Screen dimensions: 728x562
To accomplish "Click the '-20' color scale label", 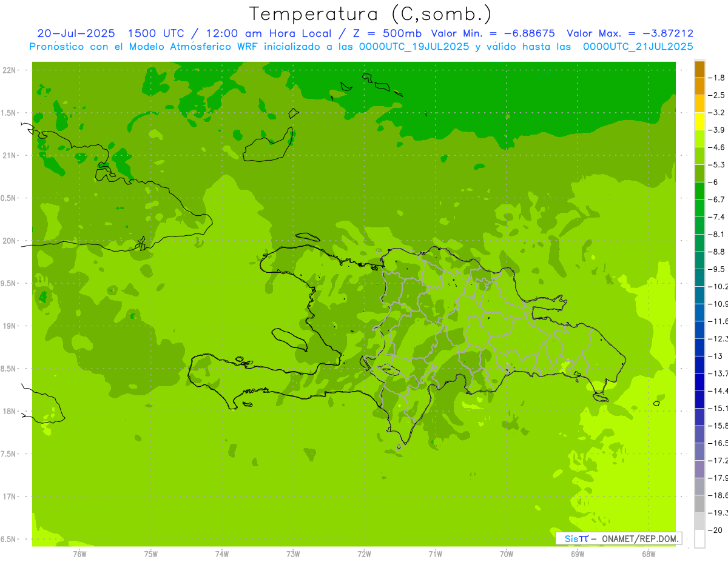I will pyautogui.click(x=714, y=530).
